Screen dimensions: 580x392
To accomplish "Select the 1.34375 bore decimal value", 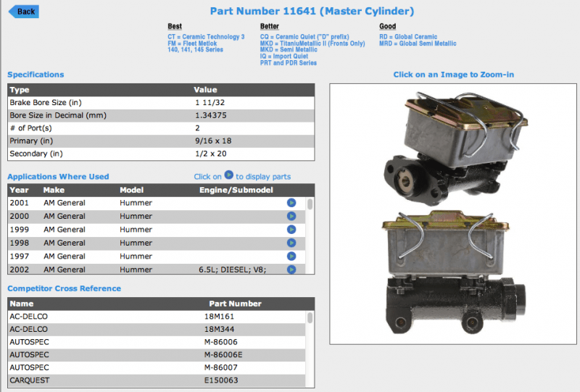I will coord(211,115).
